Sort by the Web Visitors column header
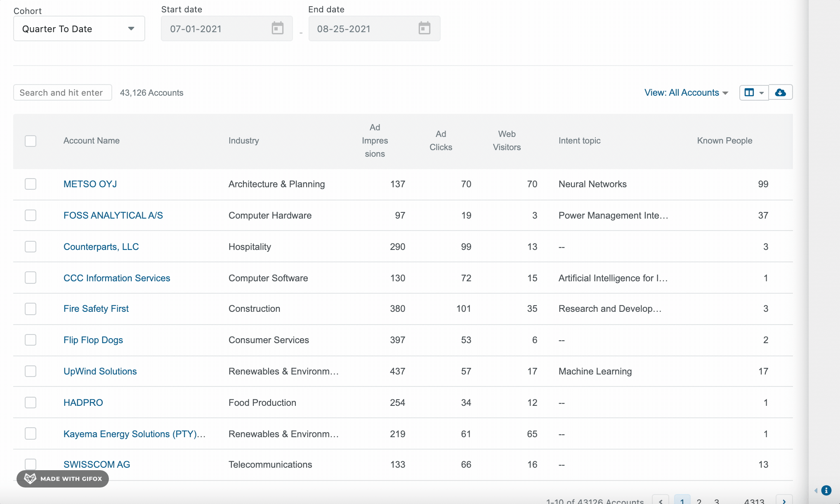The image size is (840, 504). [x=507, y=141]
